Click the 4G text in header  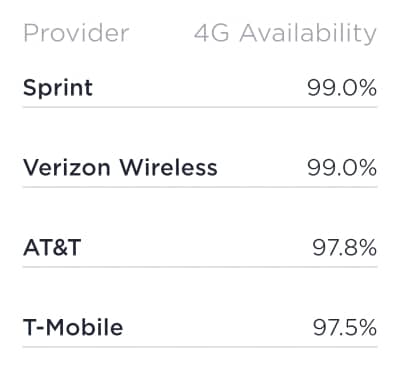click(x=212, y=33)
